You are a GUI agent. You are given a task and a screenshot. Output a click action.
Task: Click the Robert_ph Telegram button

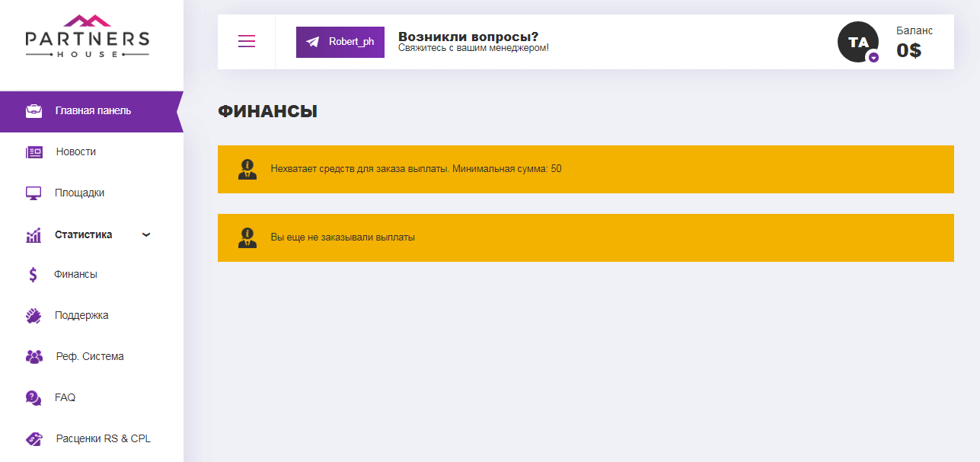point(340,42)
